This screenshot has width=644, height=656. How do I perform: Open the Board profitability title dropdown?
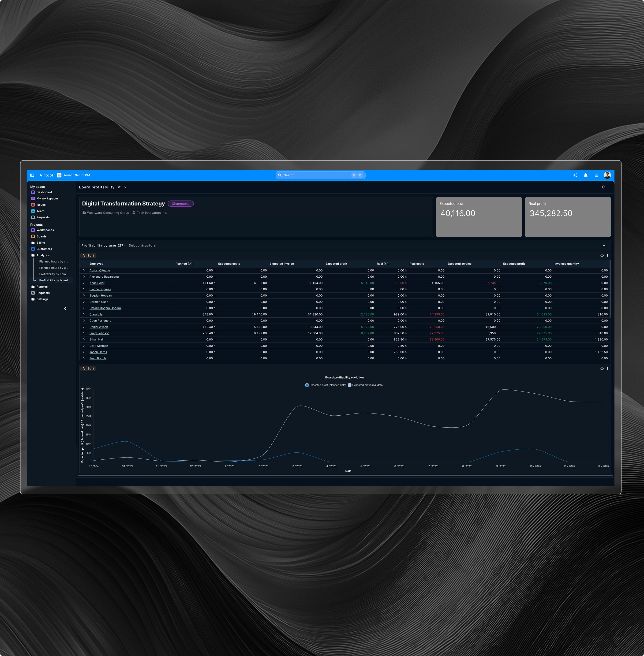[x=125, y=187]
